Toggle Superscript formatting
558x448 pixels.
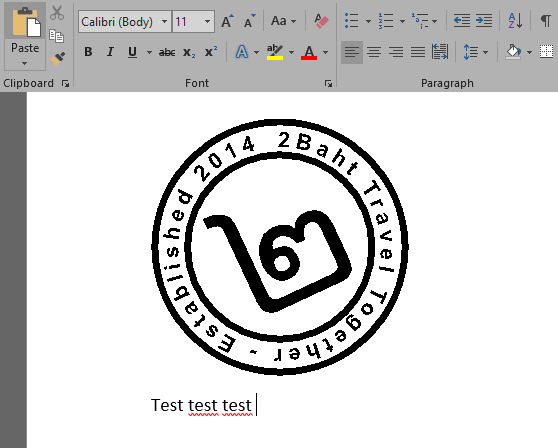pyautogui.click(x=211, y=52)
